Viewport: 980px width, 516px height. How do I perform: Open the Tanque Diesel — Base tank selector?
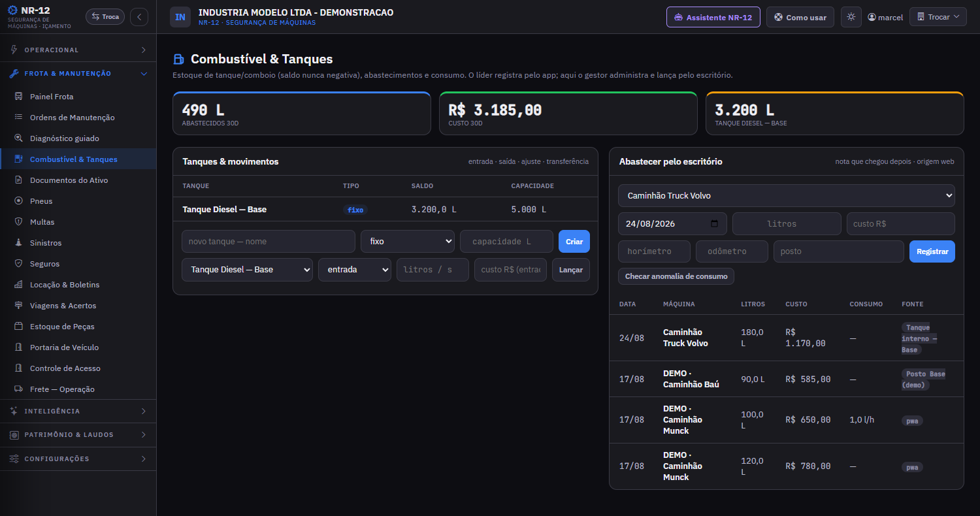coord(247,270)
